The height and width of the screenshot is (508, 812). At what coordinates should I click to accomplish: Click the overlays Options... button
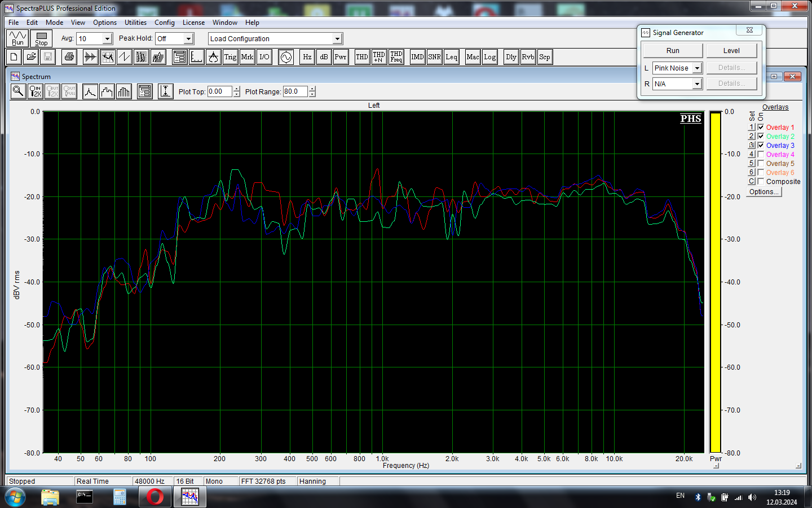click(764, 192)
